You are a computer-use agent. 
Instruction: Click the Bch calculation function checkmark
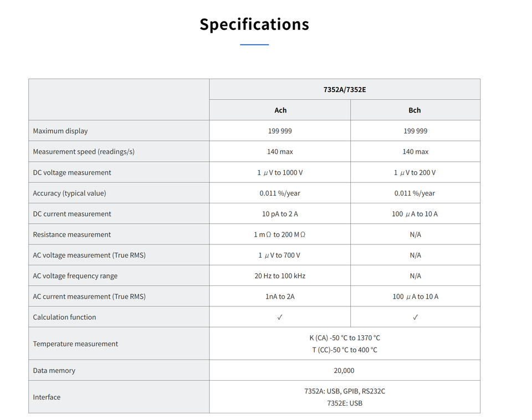[415, 317]
